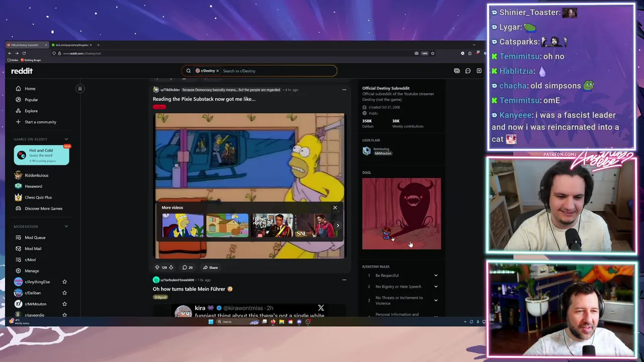Open the Advertise icon in Reddit header

[457, 71]
